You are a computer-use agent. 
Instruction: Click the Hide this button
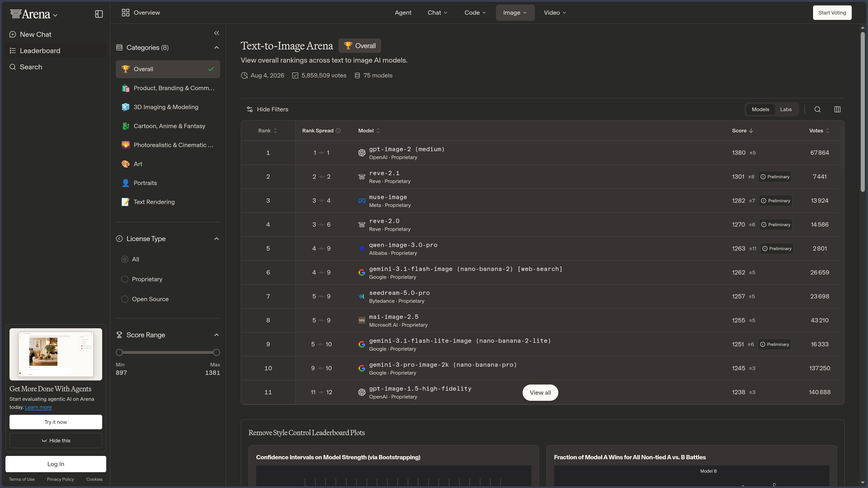(56, 441)
